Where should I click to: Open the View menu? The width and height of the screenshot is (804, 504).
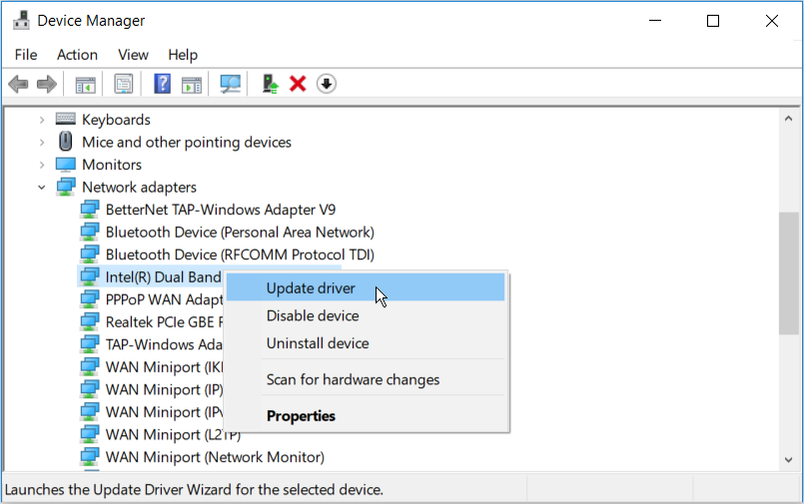133,55
